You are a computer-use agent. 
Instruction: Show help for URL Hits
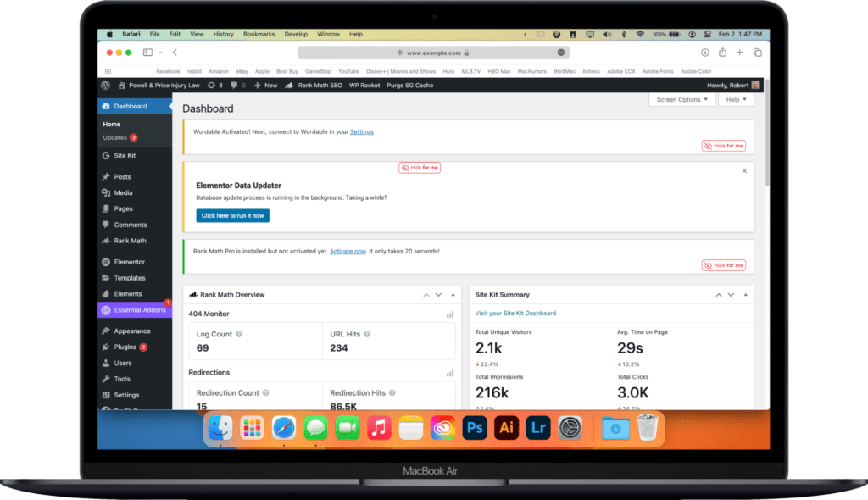point(367,335)
